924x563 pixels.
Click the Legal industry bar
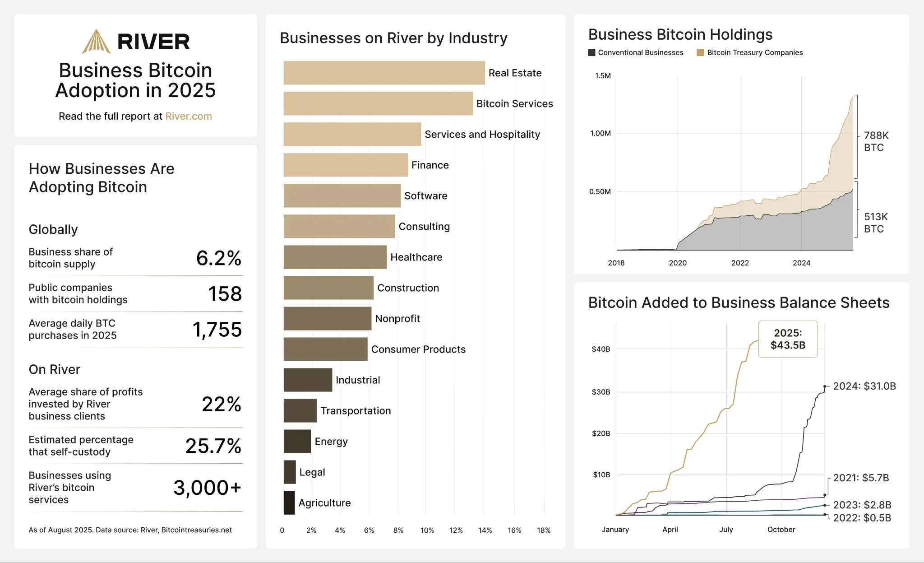pyautogui.click(x=290, y=472)
